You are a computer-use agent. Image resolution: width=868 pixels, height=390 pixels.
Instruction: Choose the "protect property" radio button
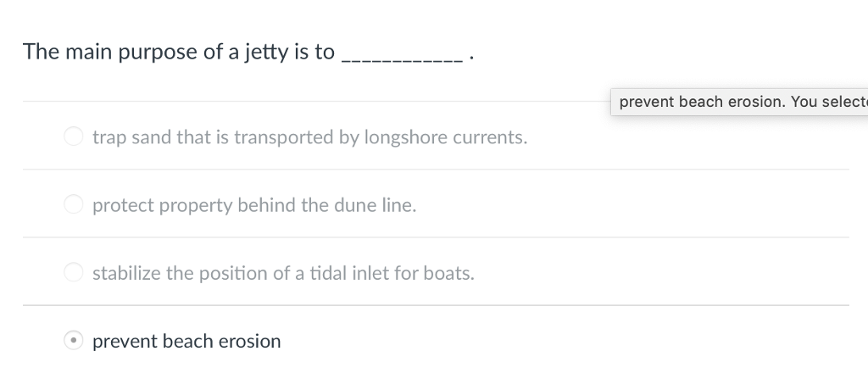click(x=74, y=205)
